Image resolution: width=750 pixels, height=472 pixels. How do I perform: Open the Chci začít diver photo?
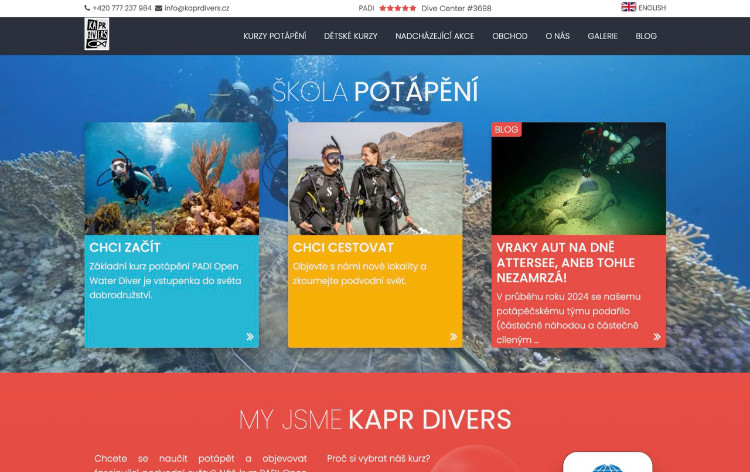(171, 178)
